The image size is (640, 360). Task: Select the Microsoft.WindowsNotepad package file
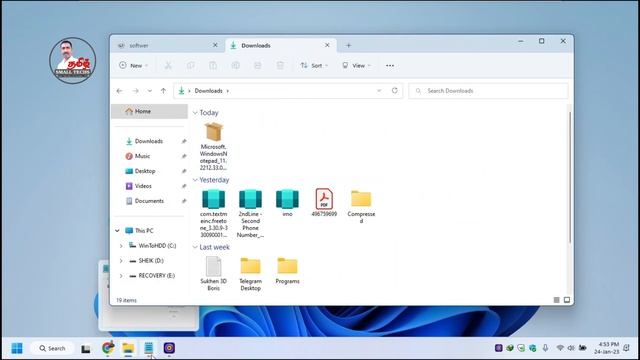pos(213,146)
